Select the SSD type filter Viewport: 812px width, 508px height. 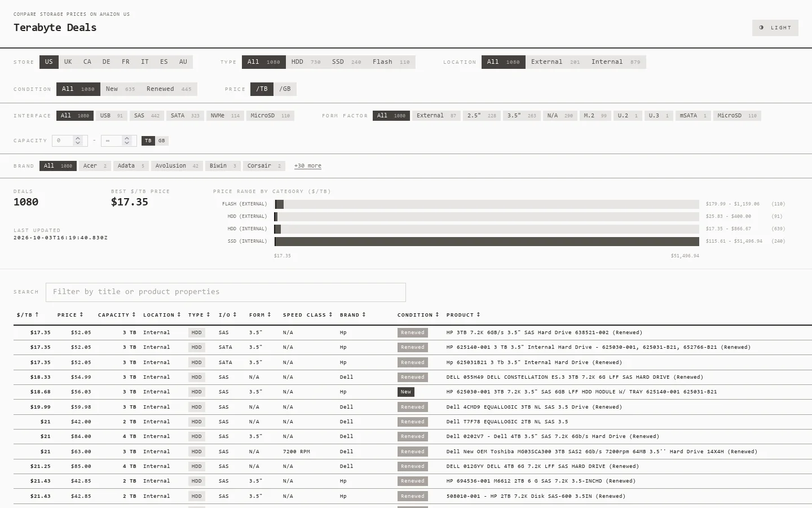346,62
